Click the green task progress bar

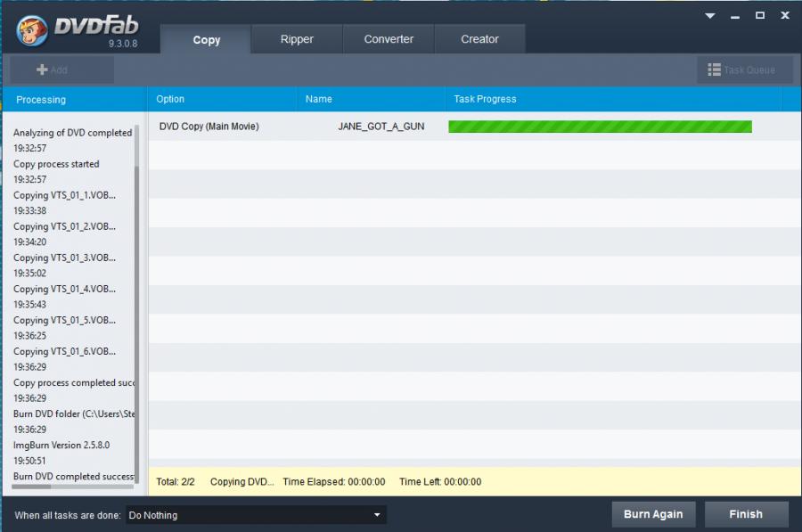(600, 127)
